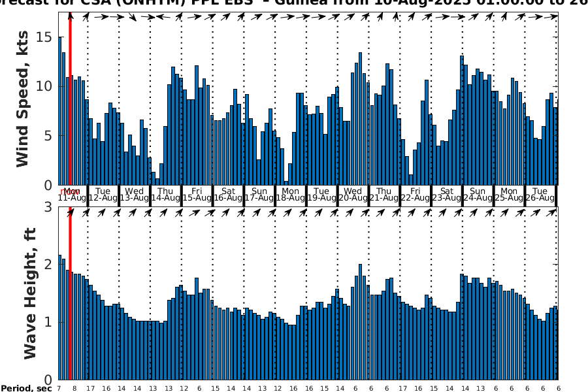This screenshot has height=392, width=588.
Task: Select the 'Tue 12-Aug' date label
Action: click(103, 194)
